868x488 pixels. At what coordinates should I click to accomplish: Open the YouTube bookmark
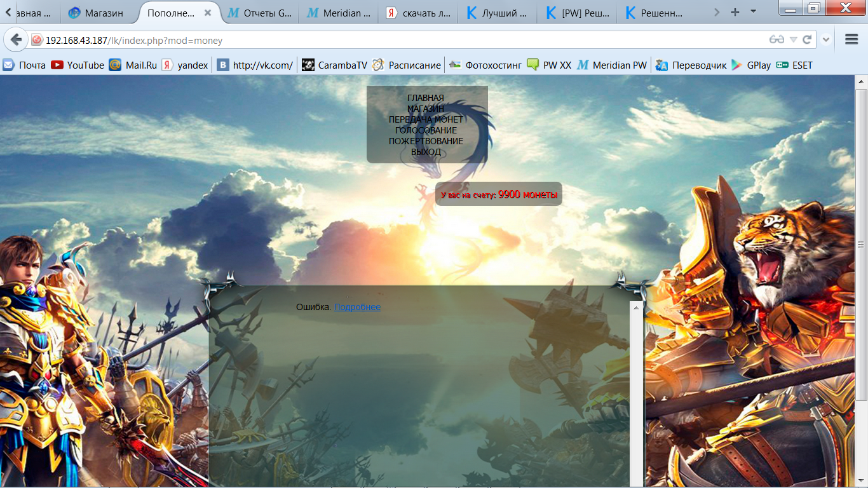[78, 65]
